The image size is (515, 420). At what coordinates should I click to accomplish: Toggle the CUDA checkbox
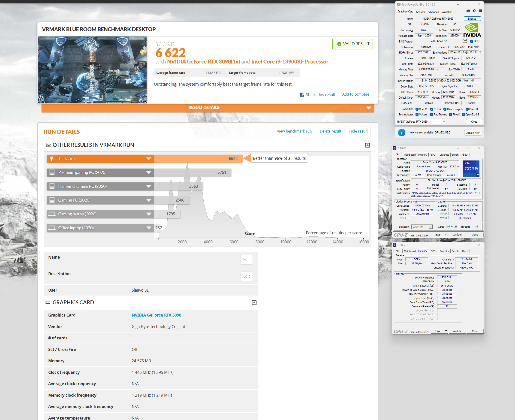pyautogui.click(x=431, y=109)
